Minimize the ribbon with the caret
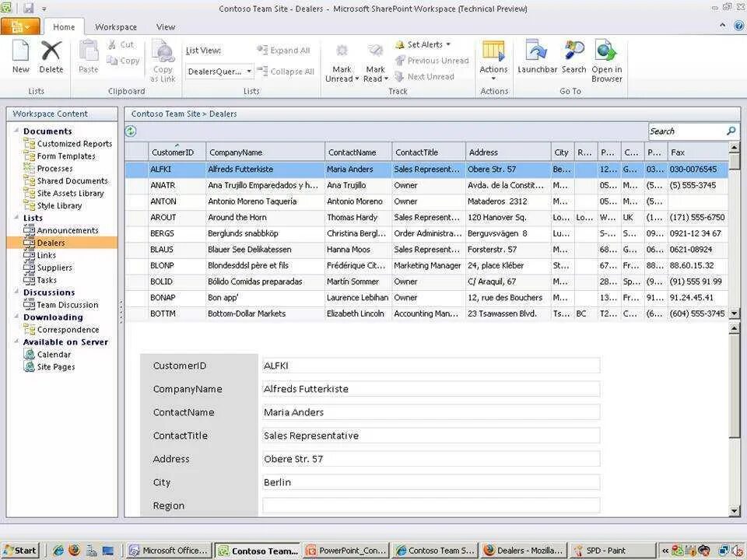 (x=723, y=26)
